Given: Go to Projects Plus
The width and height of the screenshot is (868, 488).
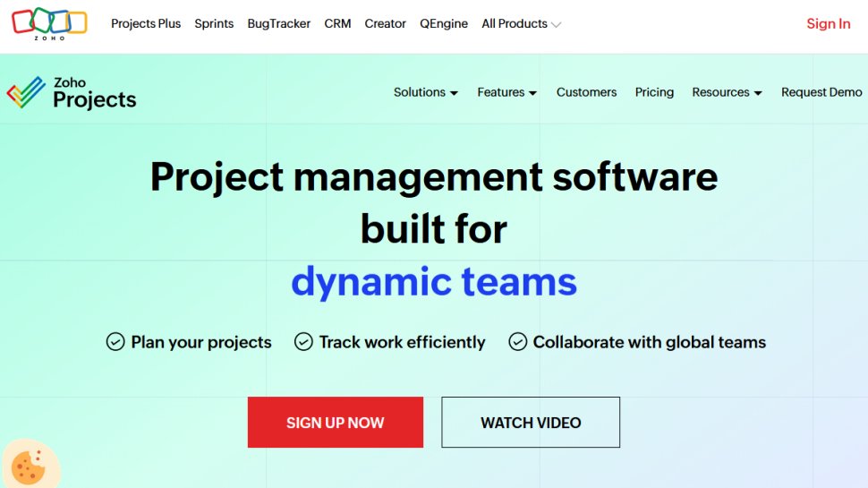Looking at the screenshot, I should pos(146,24).
